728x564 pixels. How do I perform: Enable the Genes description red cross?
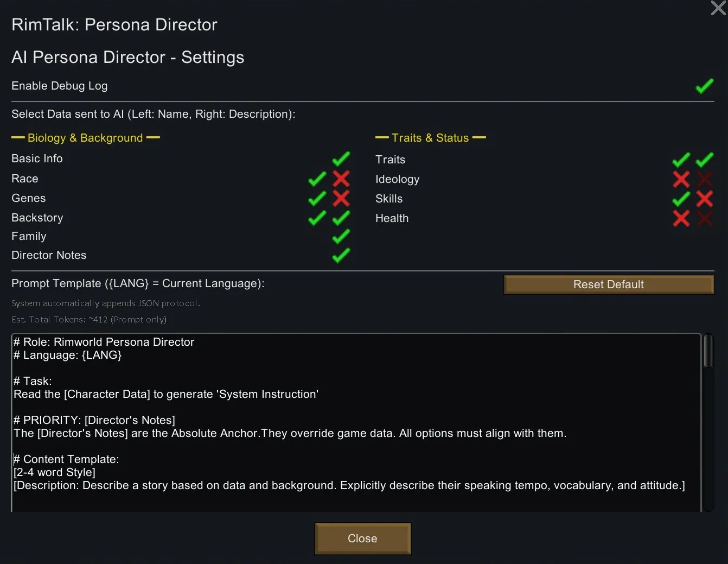pos(341,198)
